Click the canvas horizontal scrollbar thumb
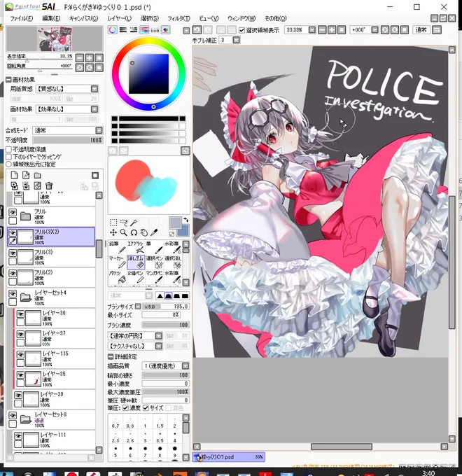The width and height of the screenshot is (462, 476). pos(342,447)
